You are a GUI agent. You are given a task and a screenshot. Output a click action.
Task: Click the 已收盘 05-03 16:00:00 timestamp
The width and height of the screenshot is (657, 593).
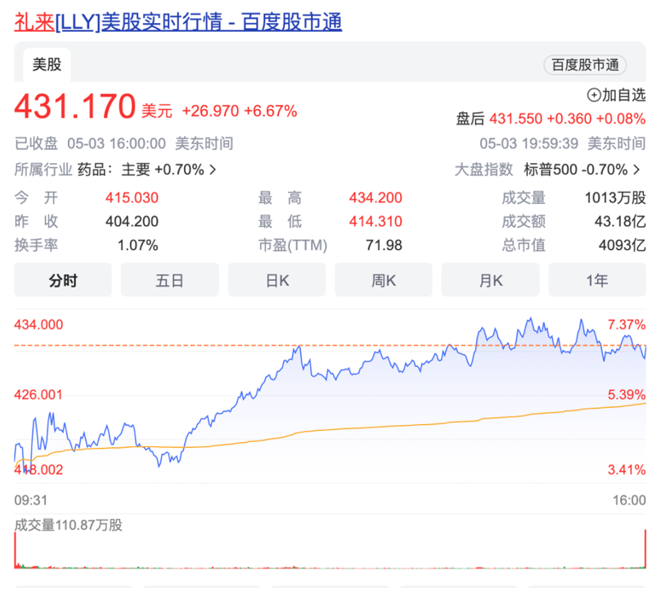pos(124,144)
